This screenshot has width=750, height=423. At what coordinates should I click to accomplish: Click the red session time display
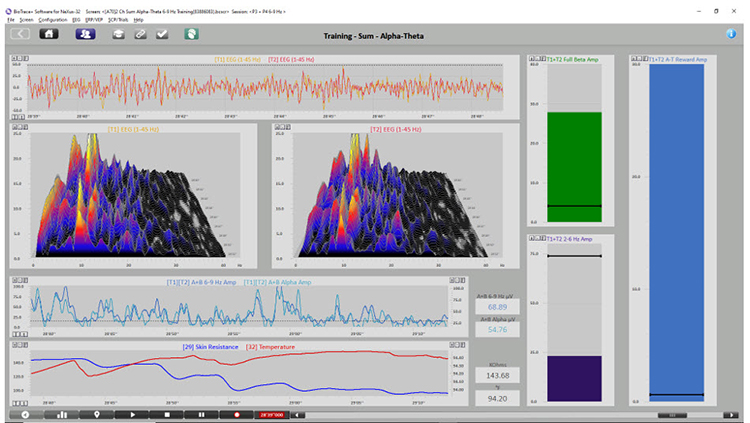click(x=273, y=413)
